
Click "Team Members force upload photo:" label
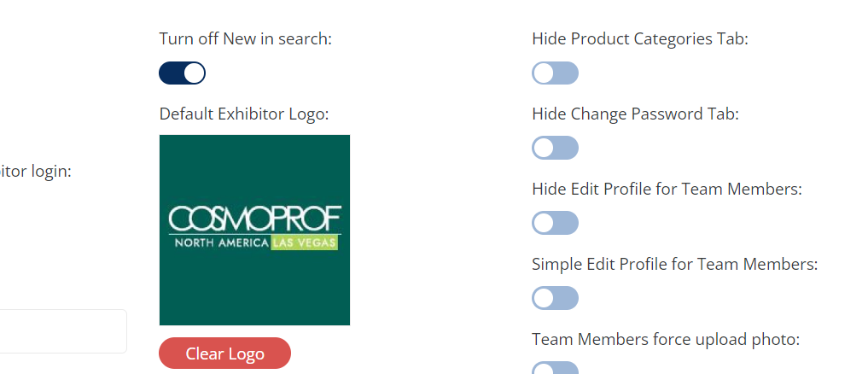665,339
